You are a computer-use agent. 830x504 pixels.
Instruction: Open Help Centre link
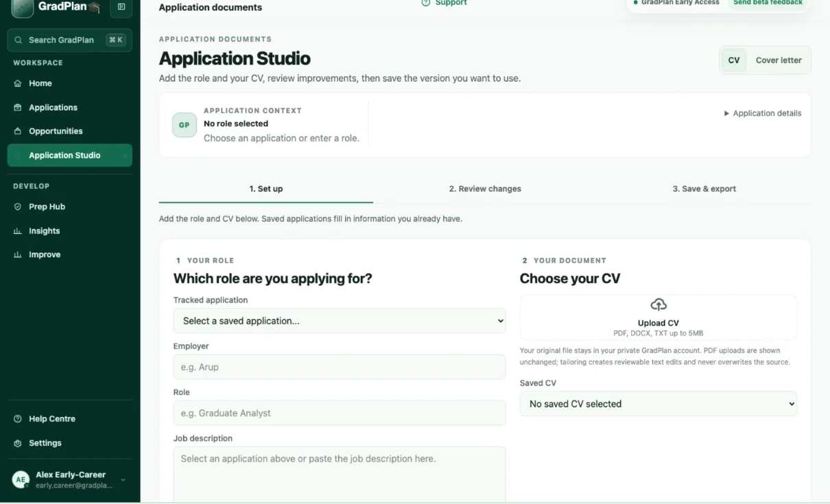coord(69,419)
